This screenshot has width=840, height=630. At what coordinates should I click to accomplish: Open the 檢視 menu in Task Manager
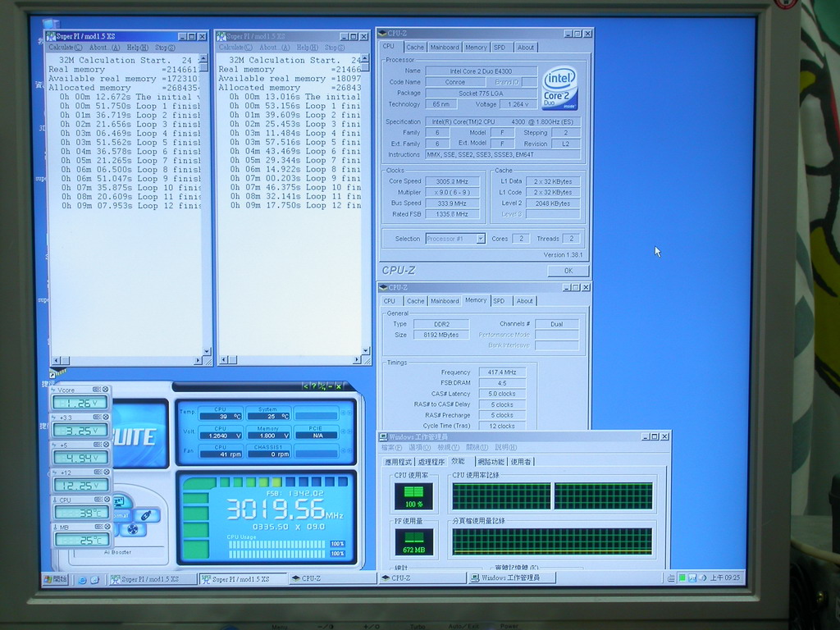point(448,447)
